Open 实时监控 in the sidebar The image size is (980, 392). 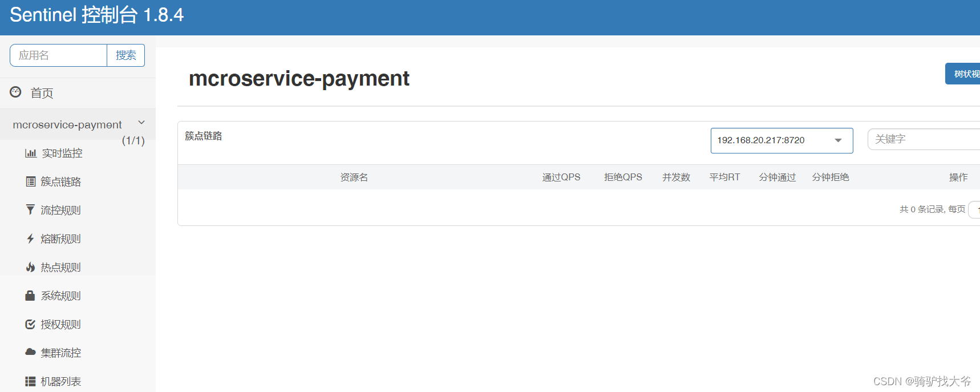pos(62,153)
